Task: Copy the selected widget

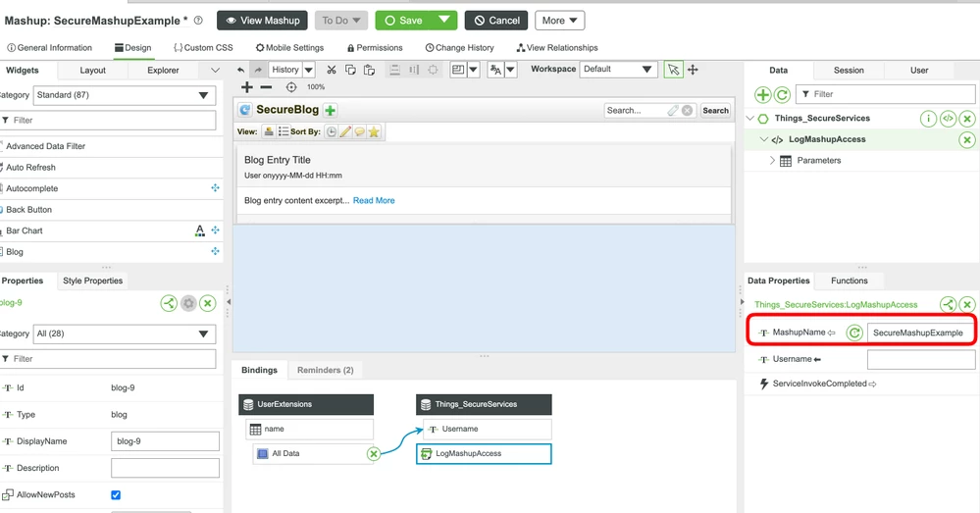Action: click(x=350, y=70)
